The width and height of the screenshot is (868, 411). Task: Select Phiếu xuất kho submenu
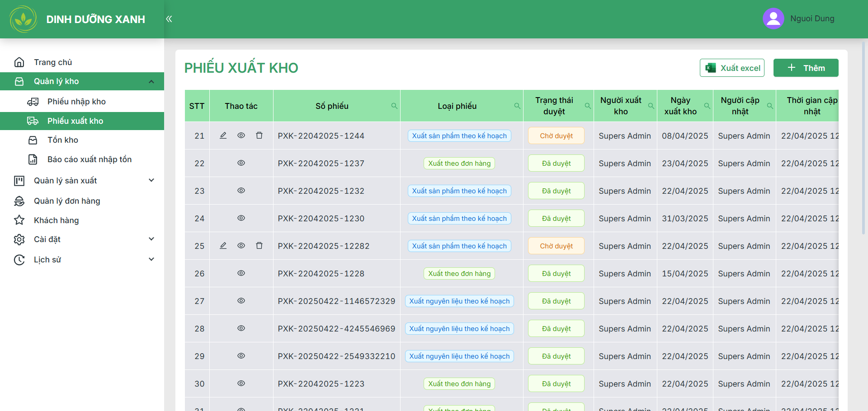pos(82,121)
